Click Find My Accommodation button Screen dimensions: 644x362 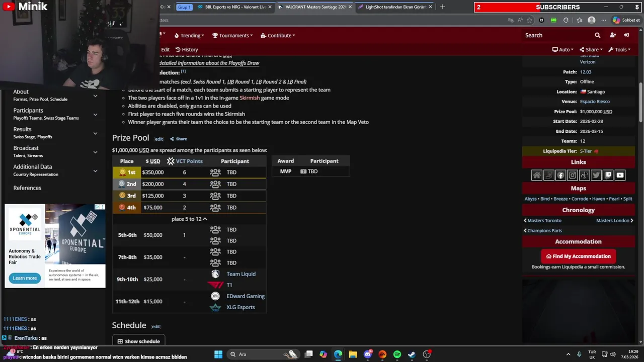[579, 256]
